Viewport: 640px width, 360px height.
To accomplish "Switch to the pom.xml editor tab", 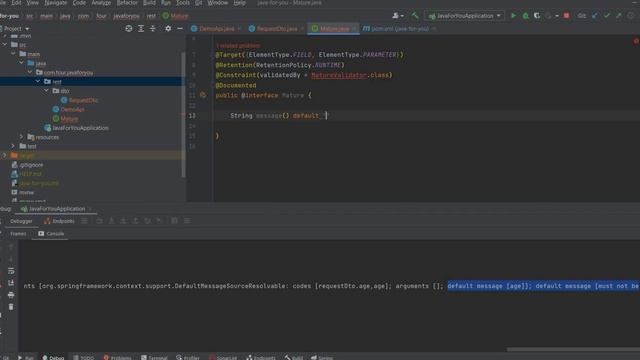I will pyautogui.click(x=400, y=29).
